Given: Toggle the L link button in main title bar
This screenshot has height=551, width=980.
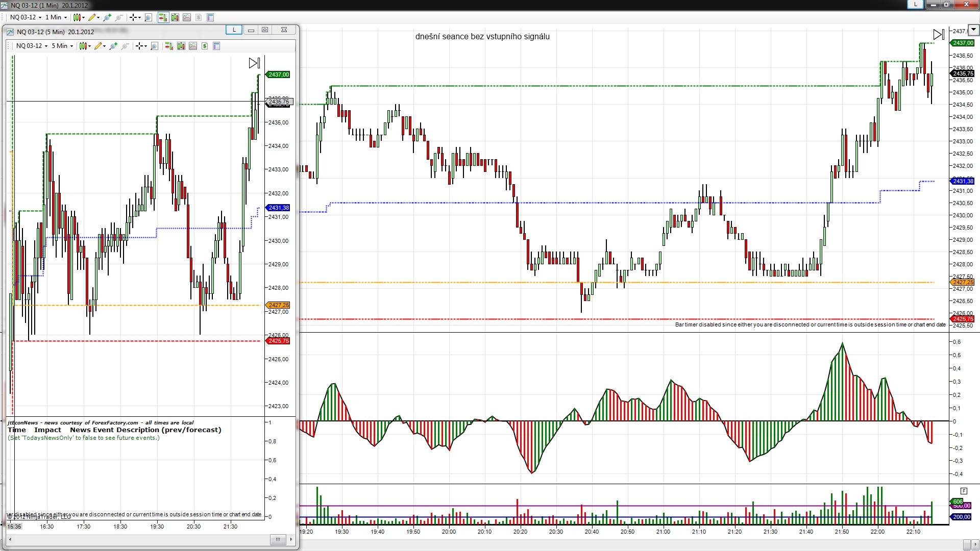Looking at the screenshot, I should [915, 5].
